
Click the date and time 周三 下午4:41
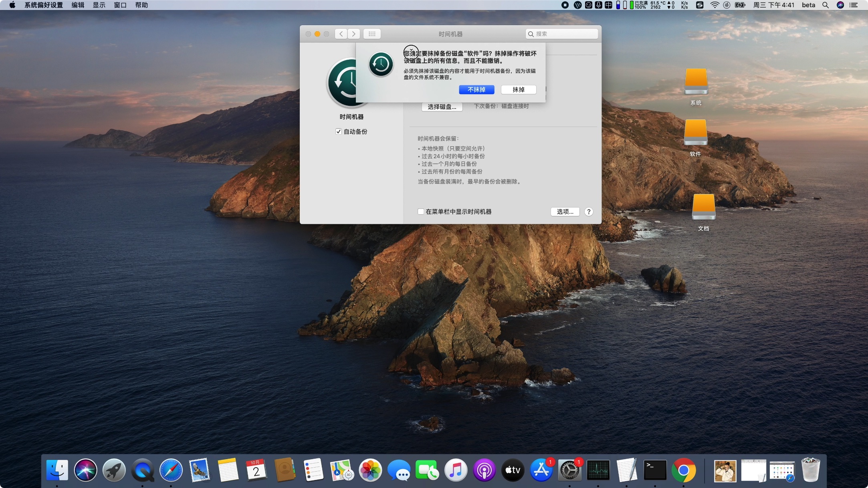[x=773, y=5]
